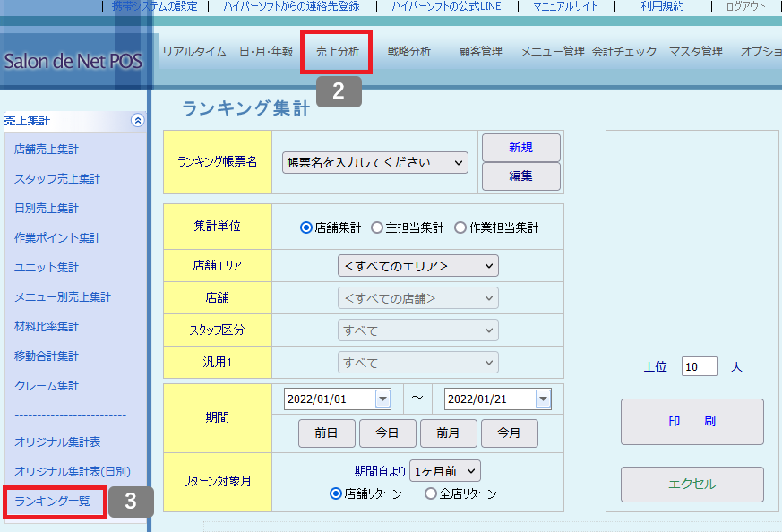Collapse the 売上集計 sidebar section chevron
This screenshot has height=532, width=782.
pos(137,120)
